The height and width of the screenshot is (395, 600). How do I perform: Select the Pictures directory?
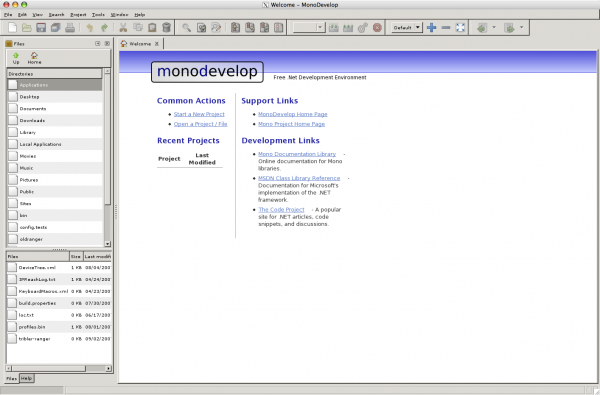[55, 180]
